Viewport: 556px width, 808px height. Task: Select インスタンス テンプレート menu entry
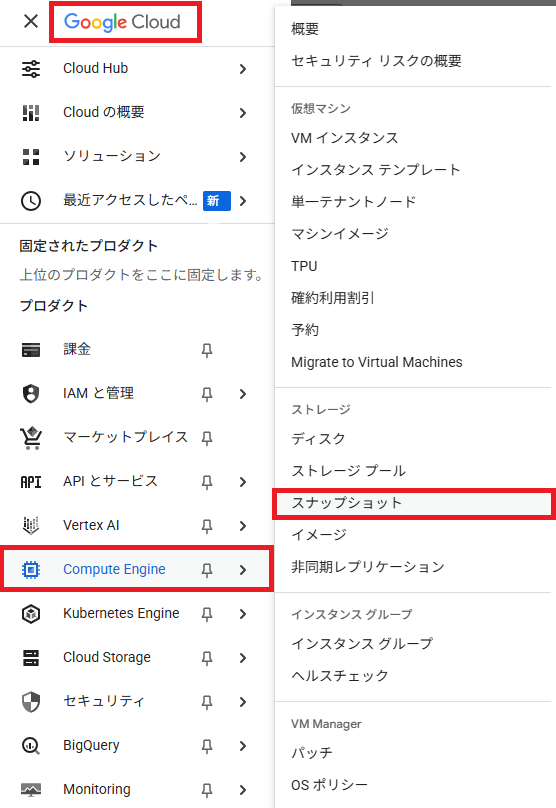376,170
